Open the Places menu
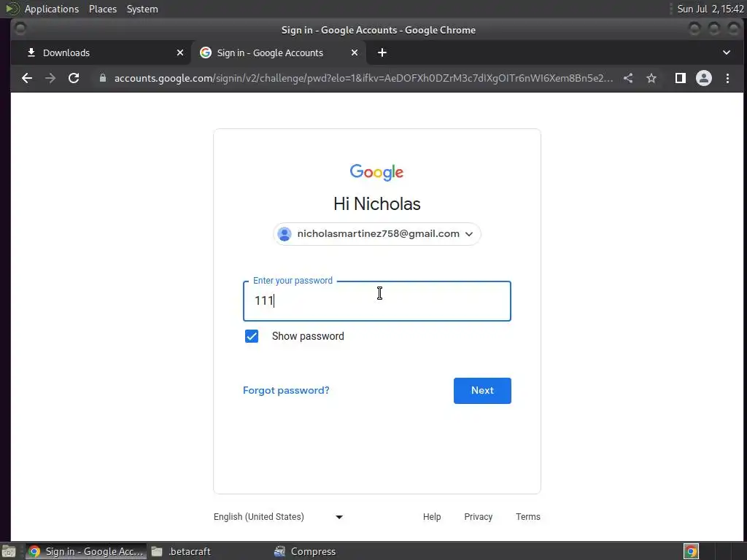 pos(103,9)
